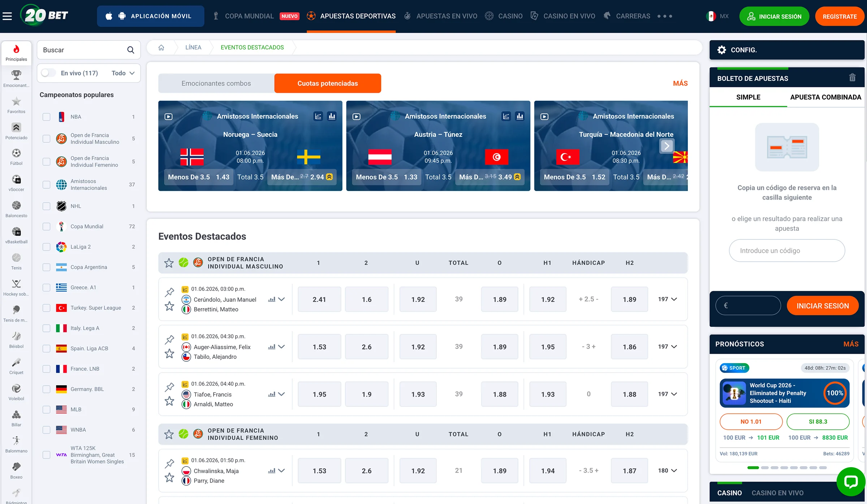Open statistics icon on Noruega – Suecia card
The image size is (867, 504).
pos(332,116)
